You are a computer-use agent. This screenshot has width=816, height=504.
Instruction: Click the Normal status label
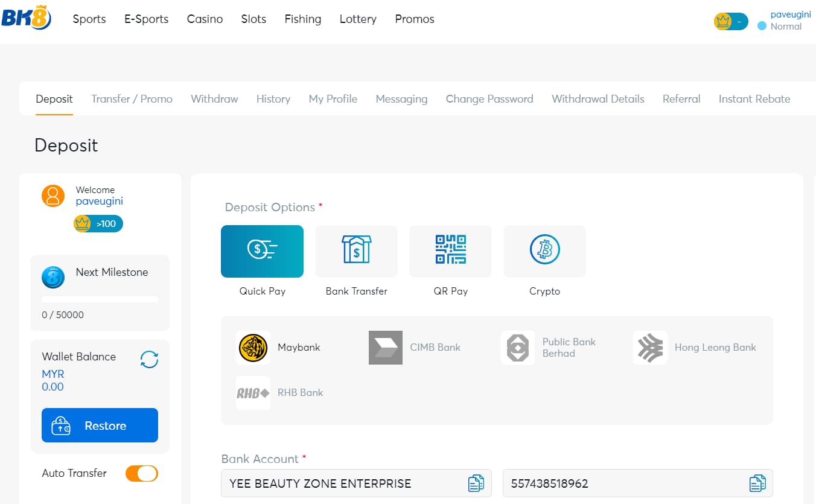tap(786, 27)
